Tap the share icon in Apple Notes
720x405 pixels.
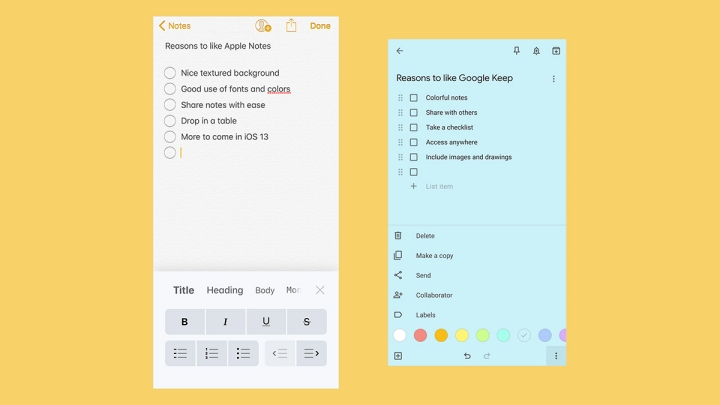[291, 26]
